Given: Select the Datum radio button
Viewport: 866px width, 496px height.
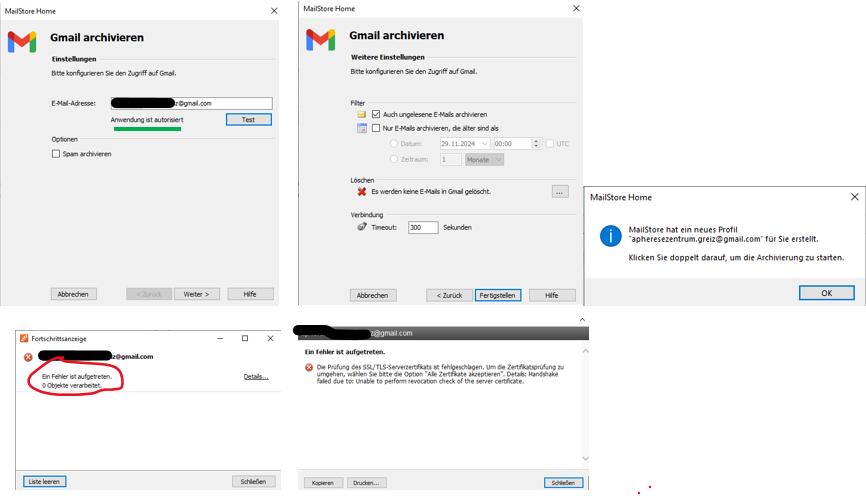Looking at the screenshot, I should tap(394, 144).
